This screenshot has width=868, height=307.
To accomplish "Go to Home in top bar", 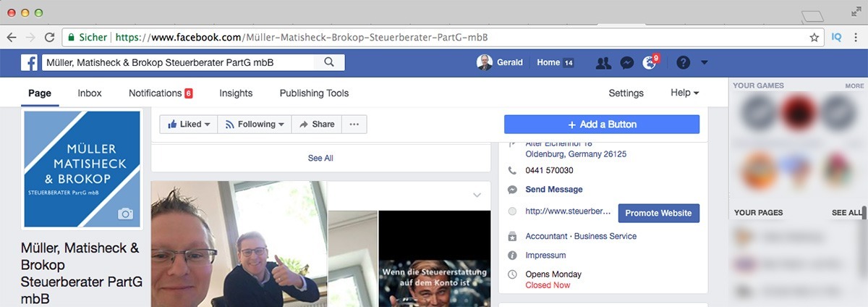I will pos(548,63).
